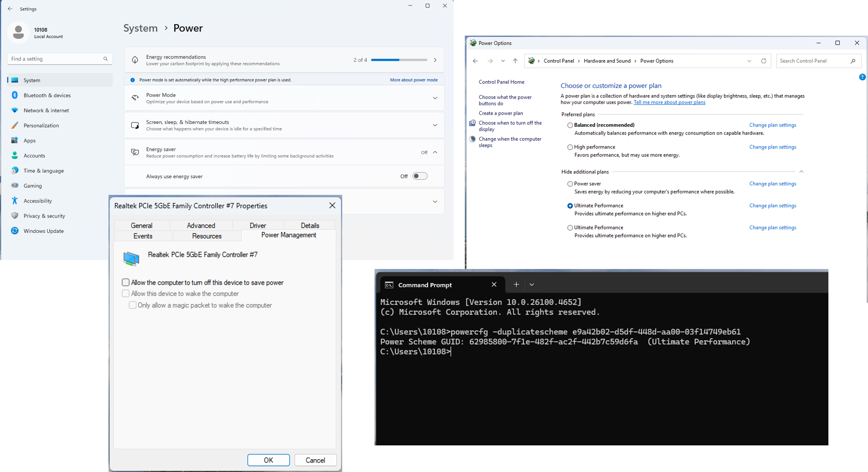Viewport: 868px width, 472px height.
Task: Click the search magnifier in Find a setting
Action: pyautogui.click(x=105, y=59)
